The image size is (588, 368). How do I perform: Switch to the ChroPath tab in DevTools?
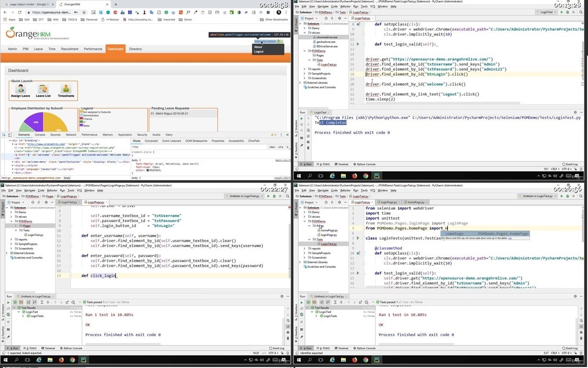pos(254,141)
